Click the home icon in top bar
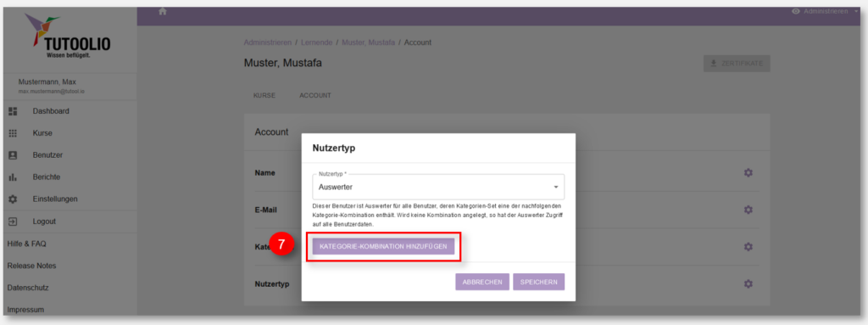Screen dimensions: 868x325 point(163,11)
